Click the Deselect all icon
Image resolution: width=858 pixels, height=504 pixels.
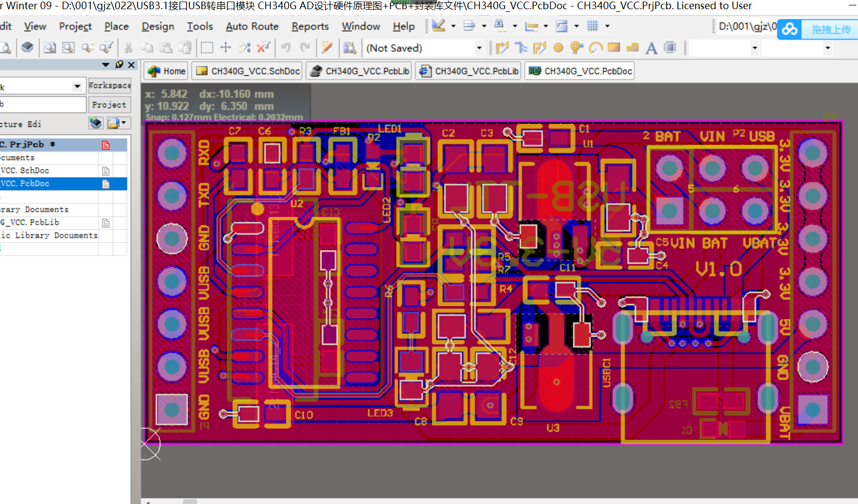point(245,48)
